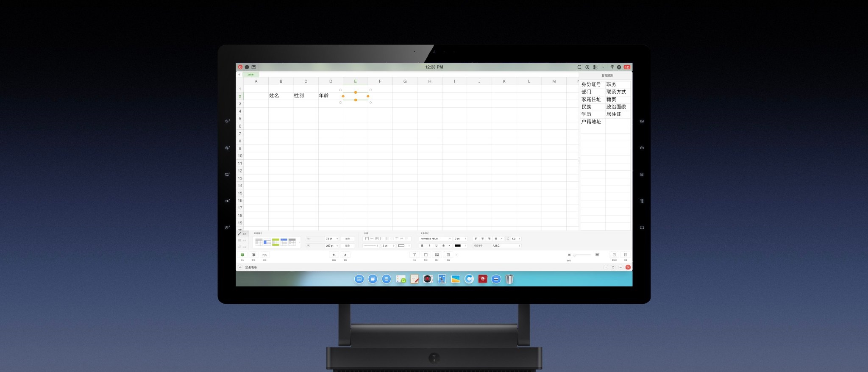Viewport: 868px width, 372px height.
Task: Open the filter sidebar tab with funnel icon
Action: click(242, 247)
